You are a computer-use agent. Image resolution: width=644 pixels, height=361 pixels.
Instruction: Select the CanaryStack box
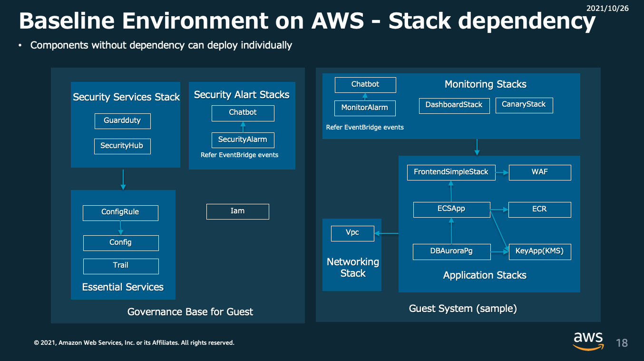click(524, 105)
